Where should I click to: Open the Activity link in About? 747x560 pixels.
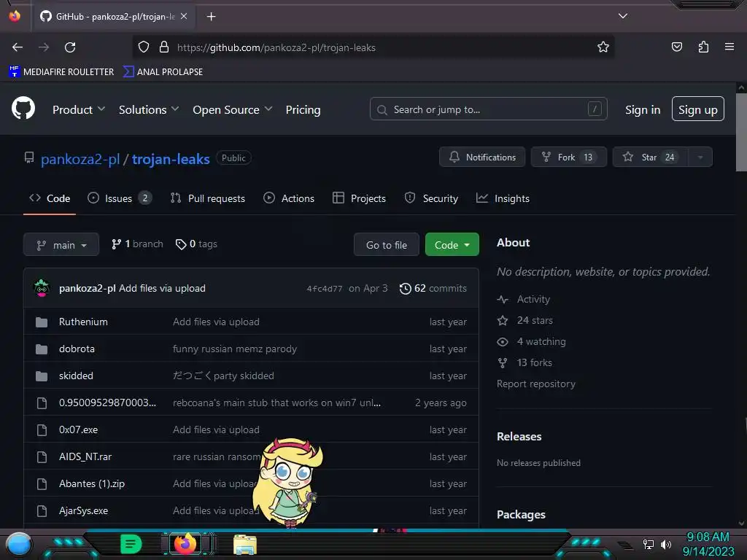524,299
